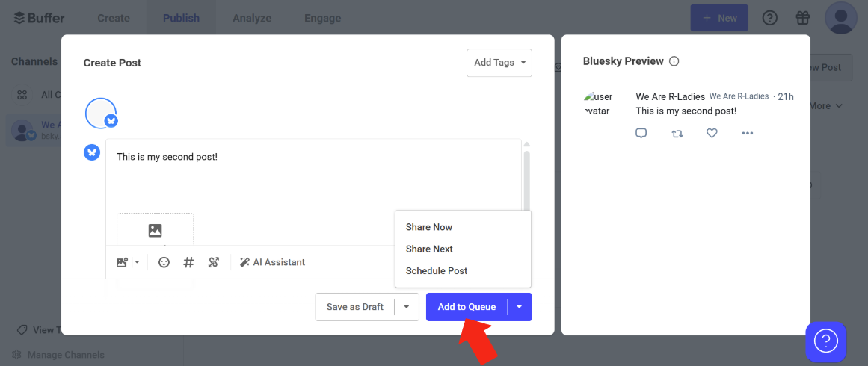Image resolution: width=868 pixels, height=366 pixels.
Task: Click the repost icon in preview
Action: [677, 133]
